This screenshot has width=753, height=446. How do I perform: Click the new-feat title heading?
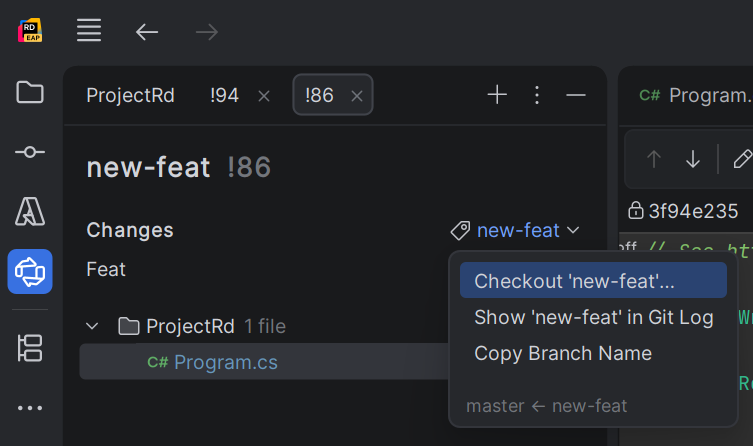(x=148, y=167)
